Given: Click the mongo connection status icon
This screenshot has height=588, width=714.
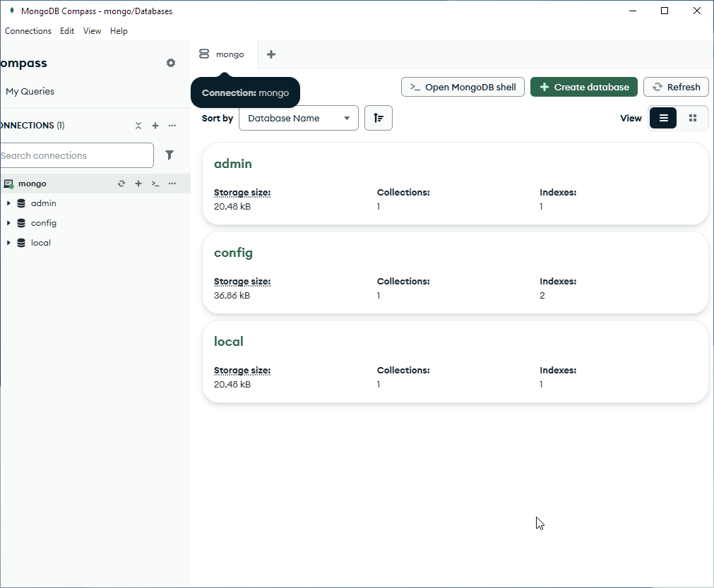Looking at the screenshot, I should pos(8,184).
